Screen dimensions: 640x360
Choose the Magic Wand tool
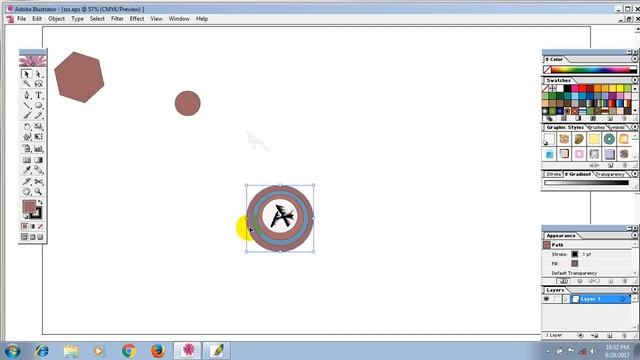[x=27, y=84]
